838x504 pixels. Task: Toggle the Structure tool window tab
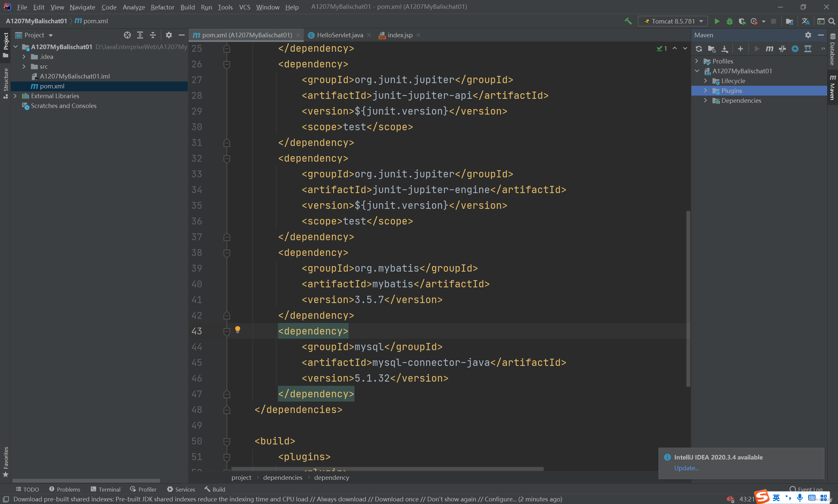(x=6, y=83)
